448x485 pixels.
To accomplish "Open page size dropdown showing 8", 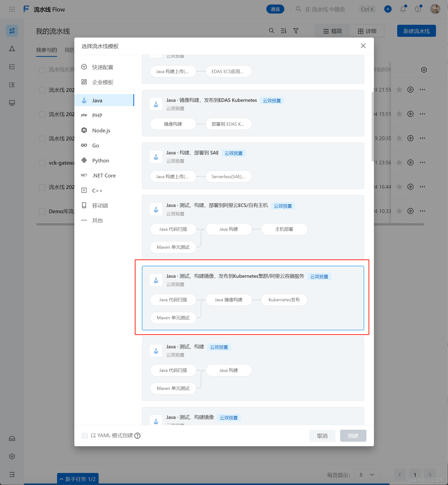I will coord(367,475).
